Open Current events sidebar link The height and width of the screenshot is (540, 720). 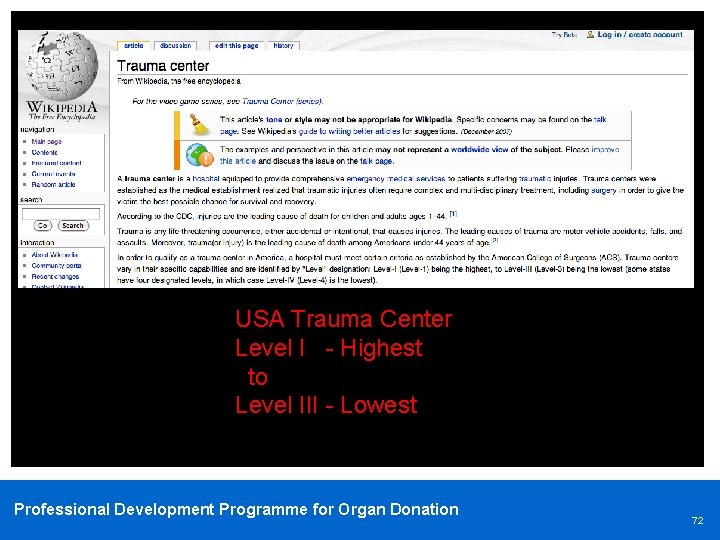point(53,174)
